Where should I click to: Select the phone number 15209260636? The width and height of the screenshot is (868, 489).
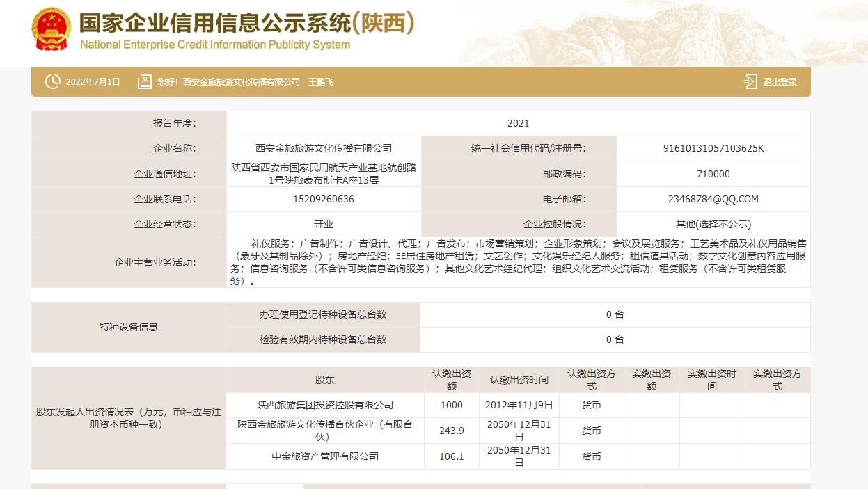[x=324, y=199]
